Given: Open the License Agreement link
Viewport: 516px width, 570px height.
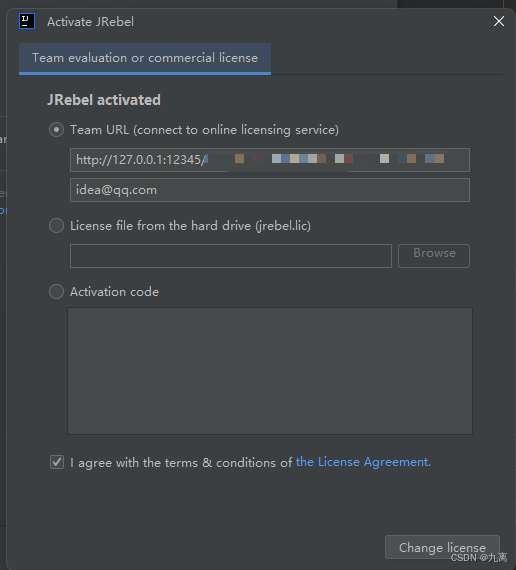Looking at the screenshot, I should tap(363, 462).
